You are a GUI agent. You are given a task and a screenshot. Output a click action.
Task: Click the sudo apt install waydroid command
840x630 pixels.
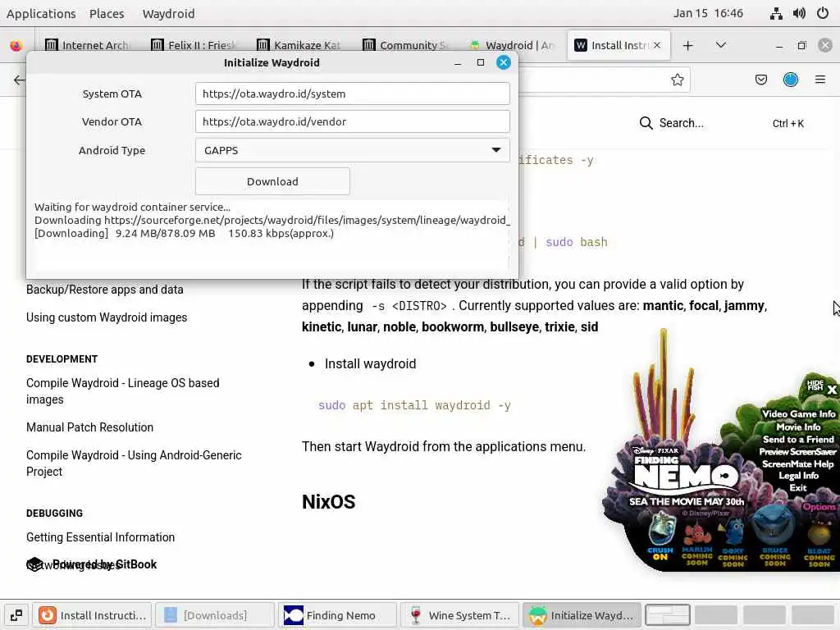[x=414, y=405]
